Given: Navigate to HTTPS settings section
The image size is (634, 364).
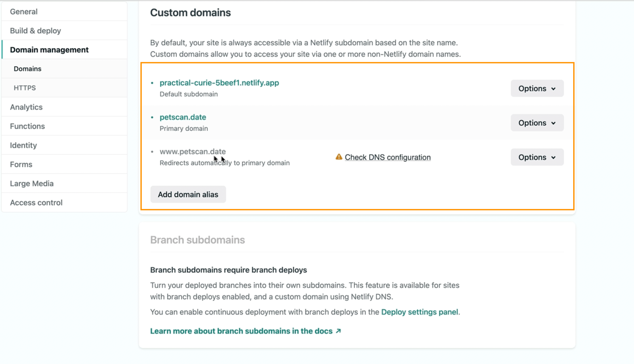Looking at the screenshot, I should pos(25,87).
